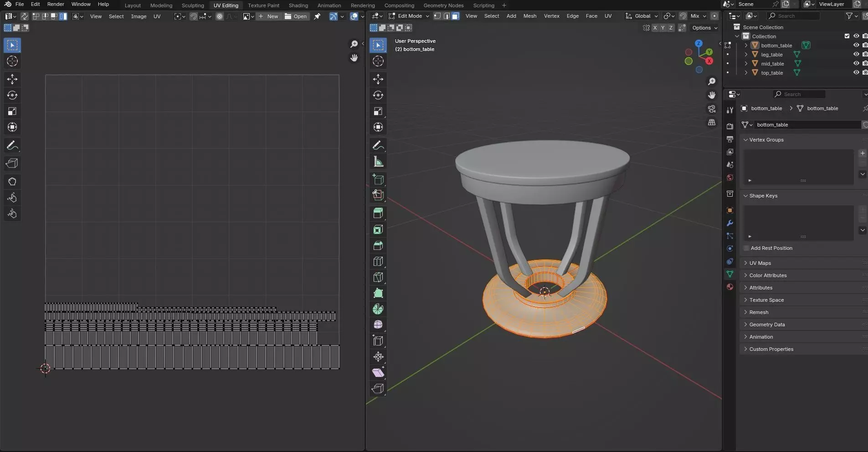The width and height of the screenshot is (868, 452).
Task: Select the Cursor tool in 3D viewport
Action: (378, 61)
